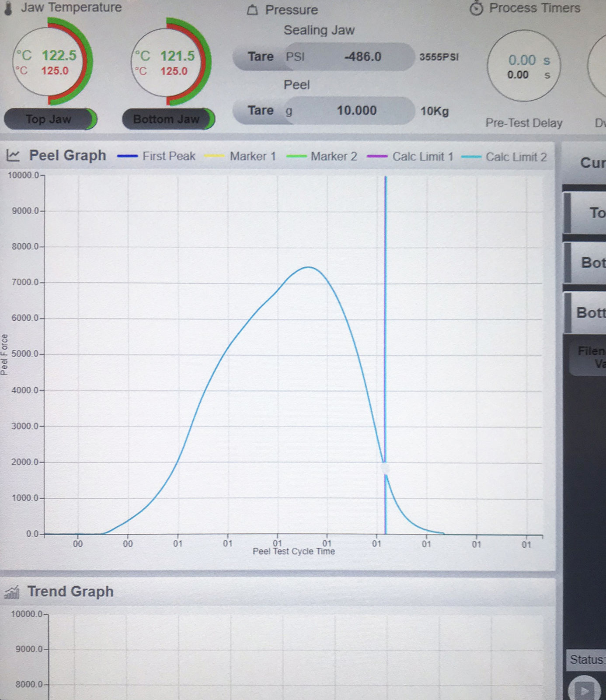This screenshot has height=700, width=606.
Task: Toggle the Top Jaw heater button
Action: tap(49, 119)
